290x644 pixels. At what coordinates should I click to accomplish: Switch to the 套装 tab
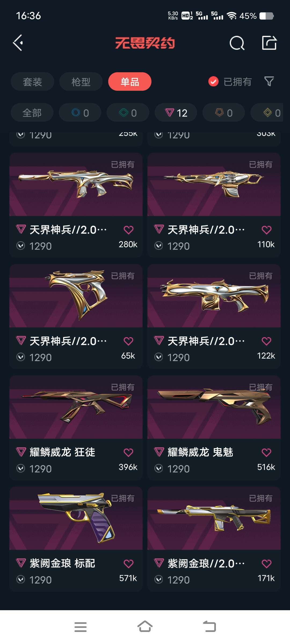click(32, 82)
